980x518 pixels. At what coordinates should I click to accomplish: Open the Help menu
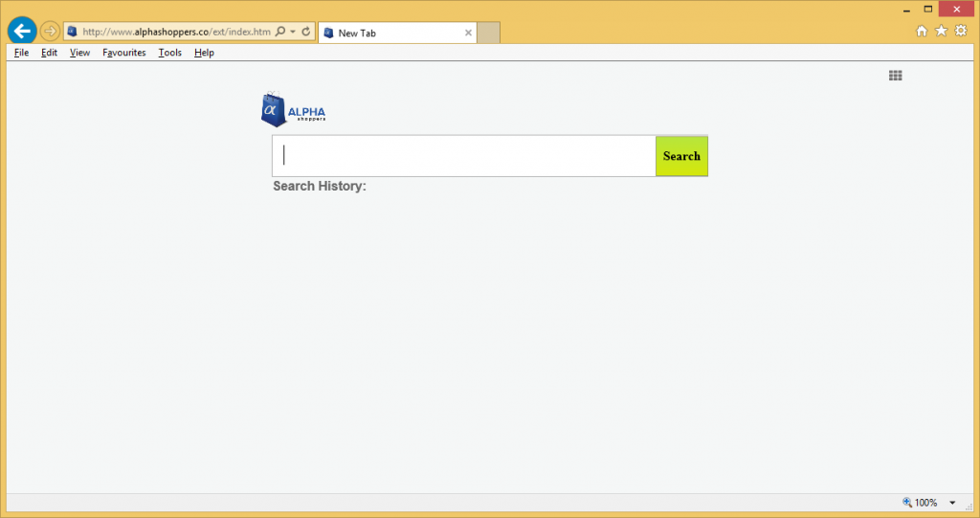(x=205, y=53)
